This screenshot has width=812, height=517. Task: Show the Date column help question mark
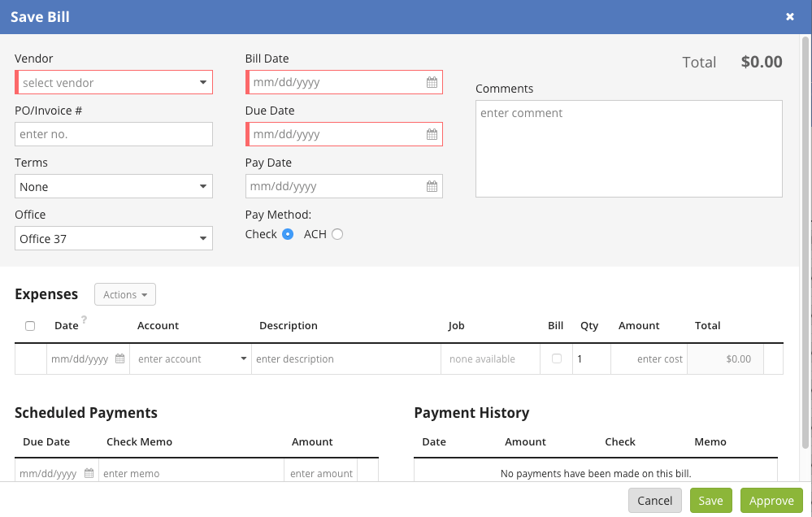pyautogui.click(x=84, y=319)
